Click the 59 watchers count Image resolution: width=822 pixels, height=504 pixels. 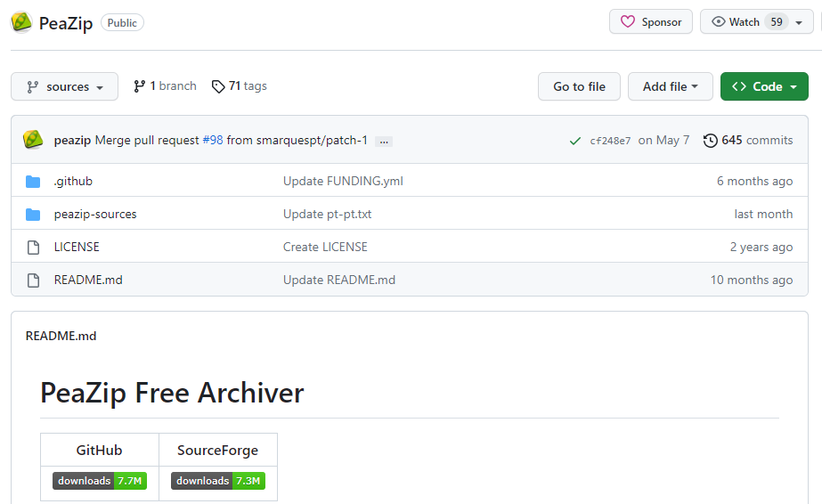[777, 22]
